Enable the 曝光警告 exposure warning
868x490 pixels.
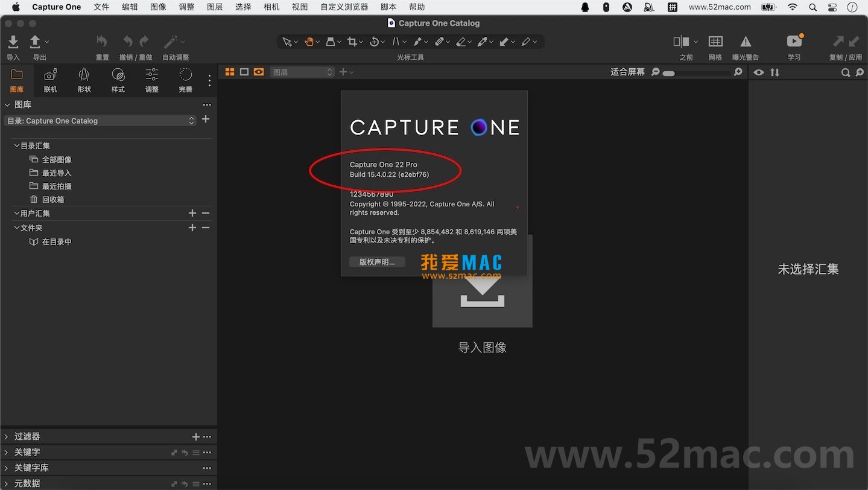point(746,46)
